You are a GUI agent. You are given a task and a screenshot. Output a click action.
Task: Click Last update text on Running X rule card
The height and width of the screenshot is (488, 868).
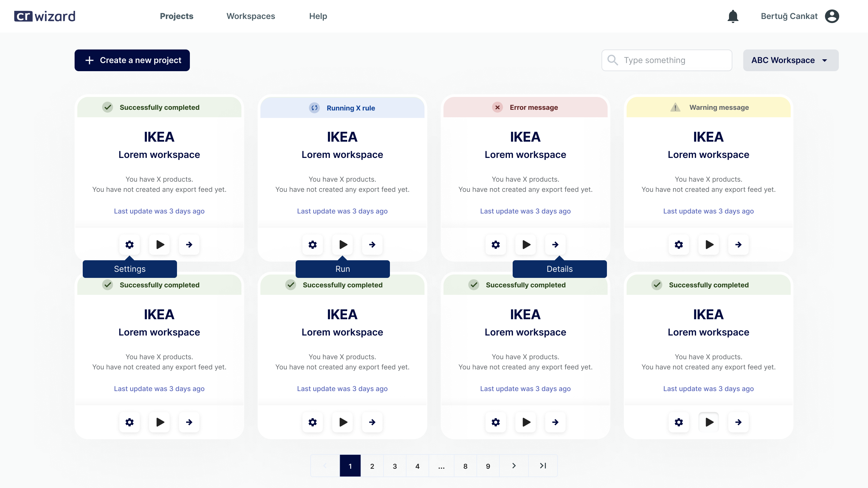tap(342, 211)
